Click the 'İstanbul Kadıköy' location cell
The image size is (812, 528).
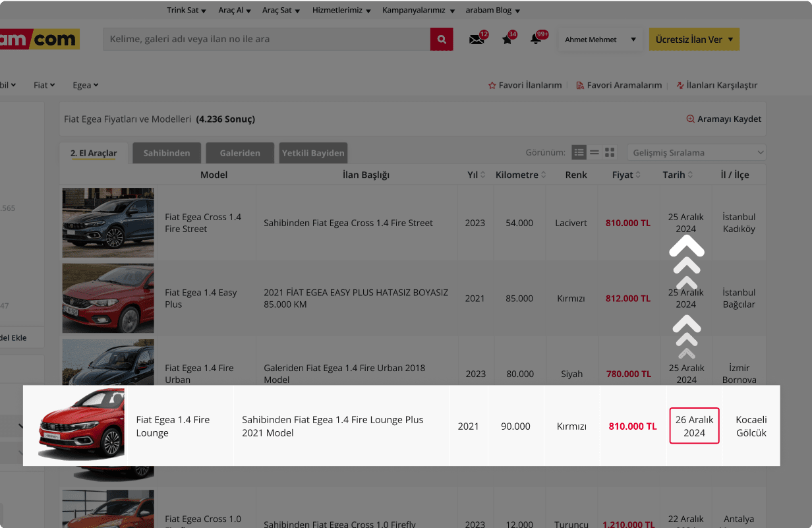click(x=739, y=223)
